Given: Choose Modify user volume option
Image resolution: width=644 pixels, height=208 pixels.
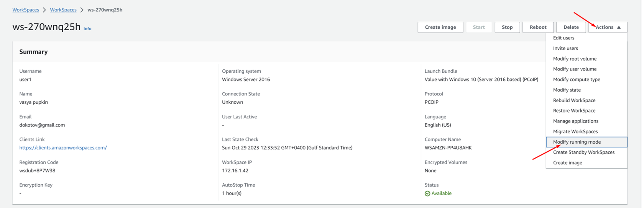Looking at the screenshot, I should click(x=586, y=69).
